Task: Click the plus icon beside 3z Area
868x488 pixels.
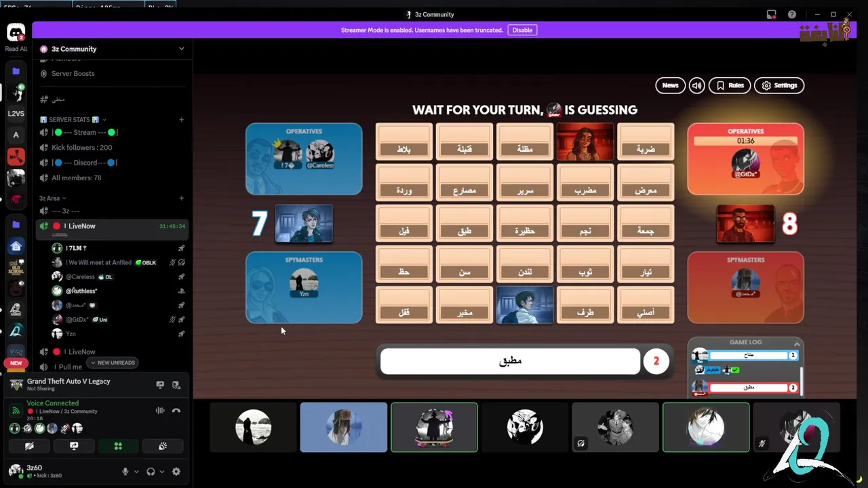Action: point(181,198)
